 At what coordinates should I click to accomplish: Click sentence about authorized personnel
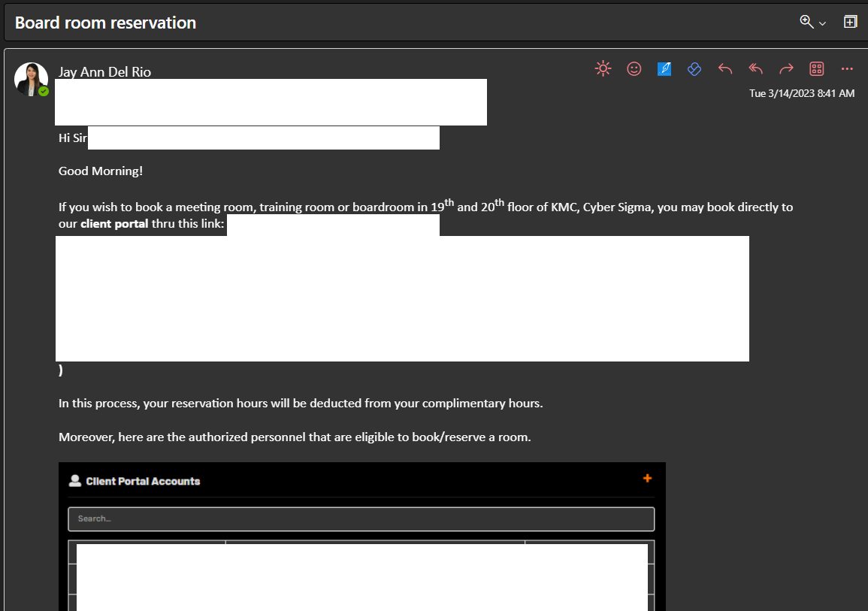pyautogui.click(x=295, y=437)
